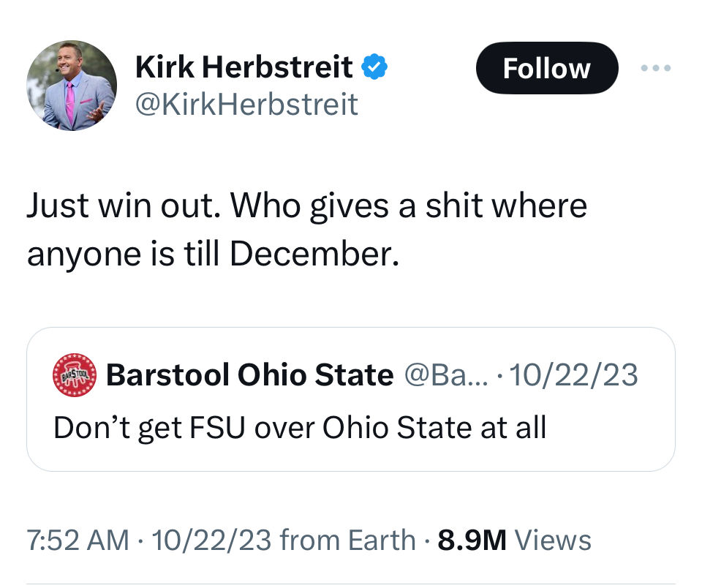
Task: Click the word "Earth" in tweet metadata
Action: 380,540
